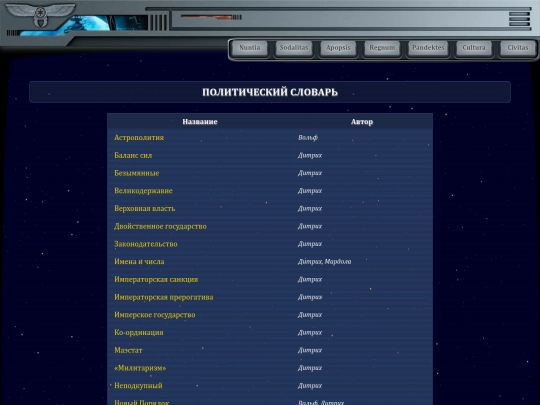Open the Civitas menu tab
The image size is (540, 405).
518,48
